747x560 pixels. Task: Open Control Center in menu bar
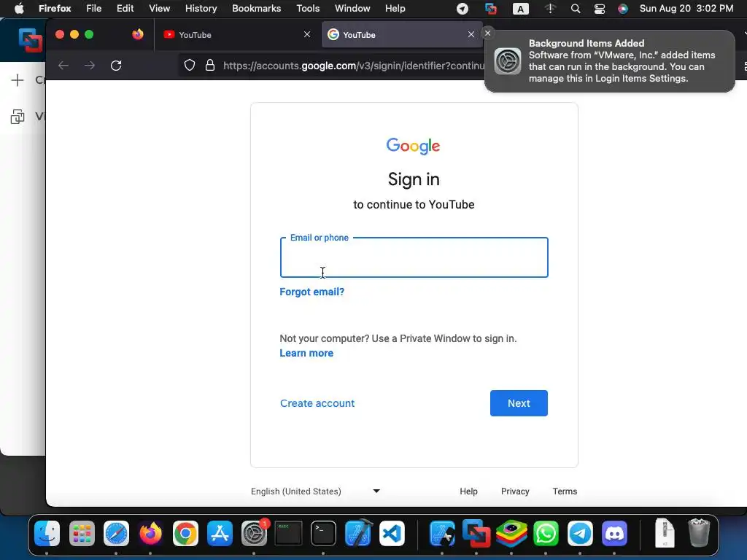coord(600,9)
